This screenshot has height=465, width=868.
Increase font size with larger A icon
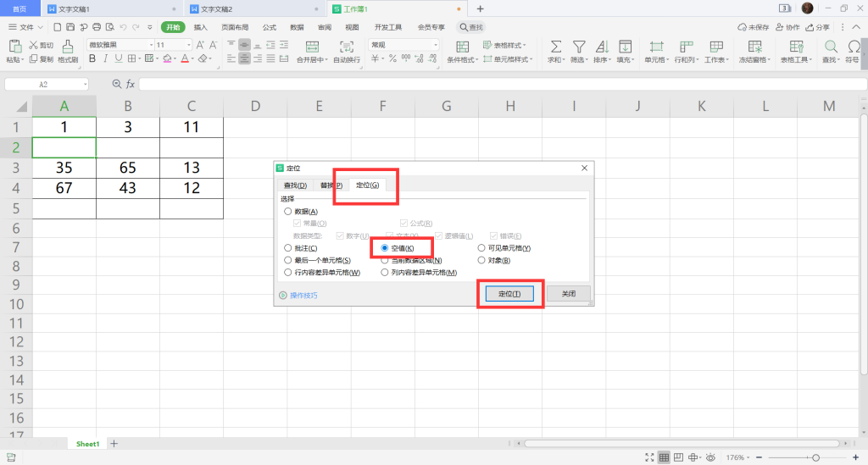(x=200, y=45)
